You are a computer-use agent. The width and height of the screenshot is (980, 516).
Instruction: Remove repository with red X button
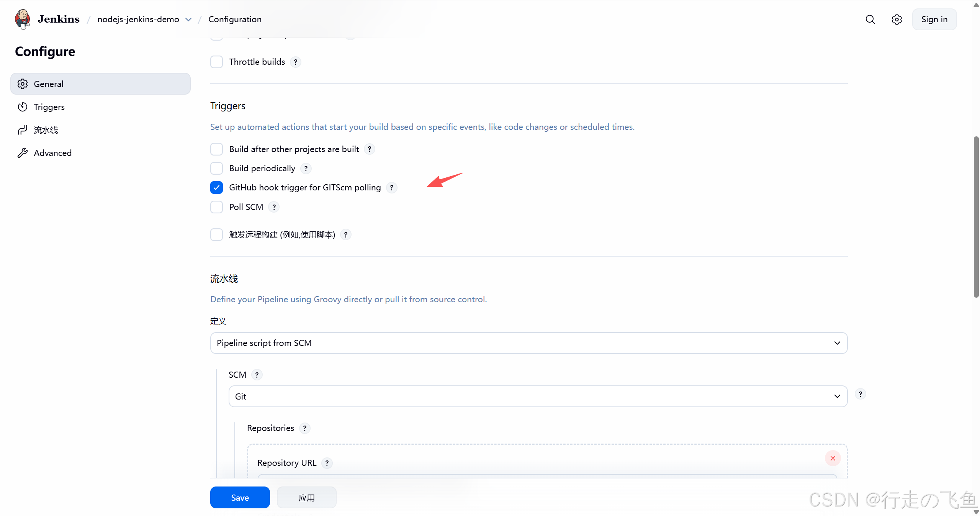pyautogui.click(x=833, y=459)
